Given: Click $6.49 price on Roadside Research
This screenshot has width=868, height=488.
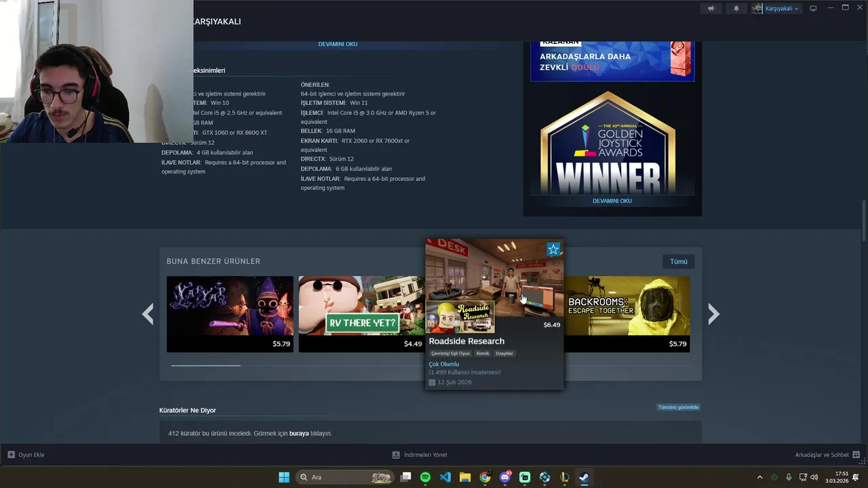Looking at the screenshot, I should pos(551,325).
